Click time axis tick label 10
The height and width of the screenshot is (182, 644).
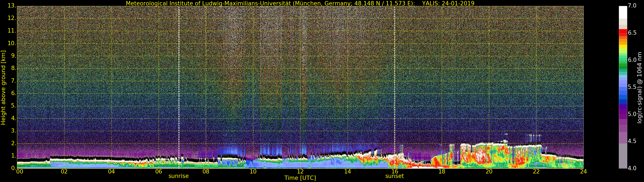(x=253, y=172)
